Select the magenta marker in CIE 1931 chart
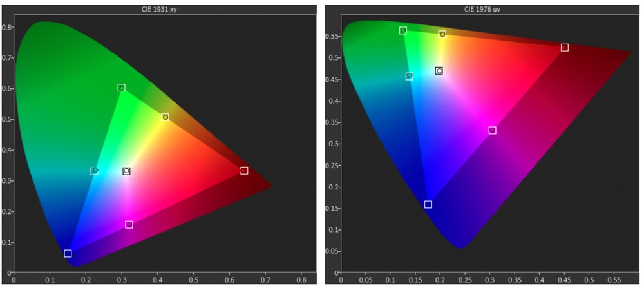Screen dimensions: 644x288 pyautogui.click(x=129, y=224)
